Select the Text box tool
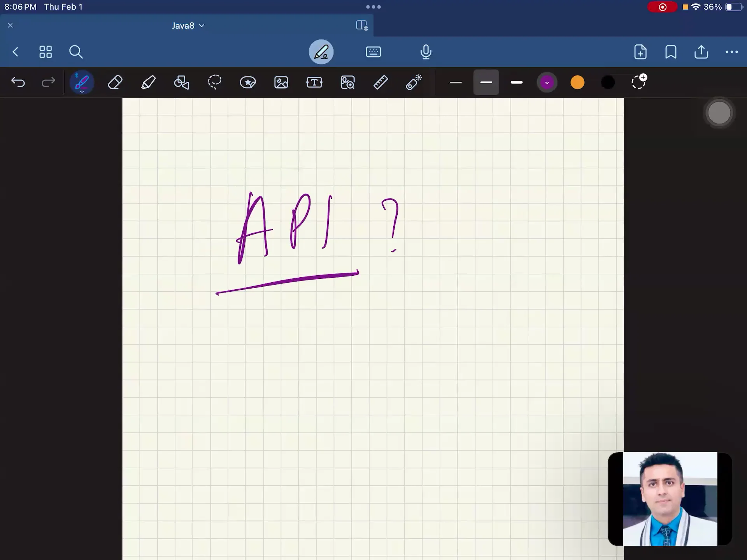Viewport: 747px width, 560px height. [x=314, y=82]
